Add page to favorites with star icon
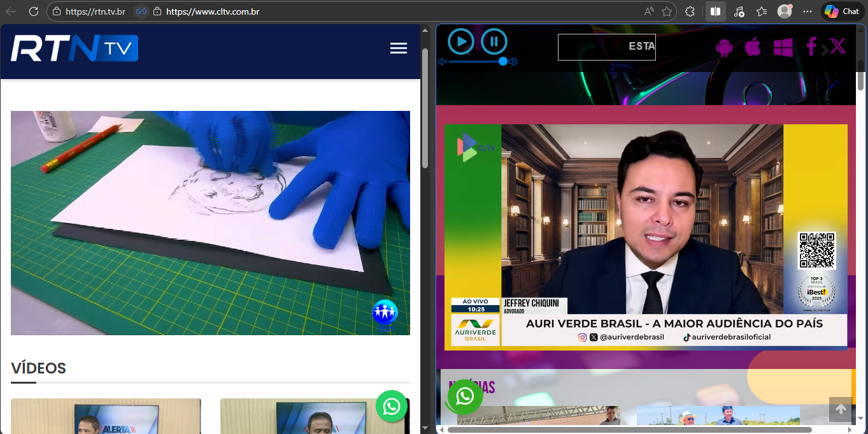The height and width of the screenshot is (434, 868). pos(667,11)
